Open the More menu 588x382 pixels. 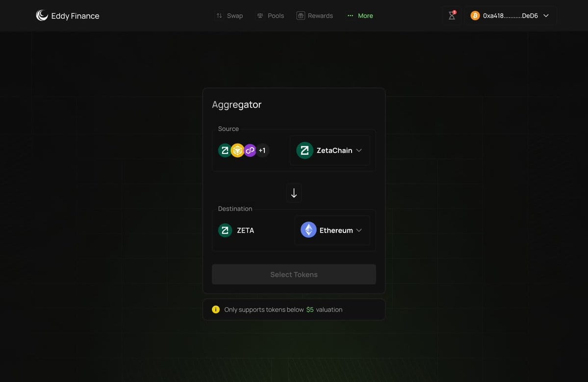pos(360,16)
